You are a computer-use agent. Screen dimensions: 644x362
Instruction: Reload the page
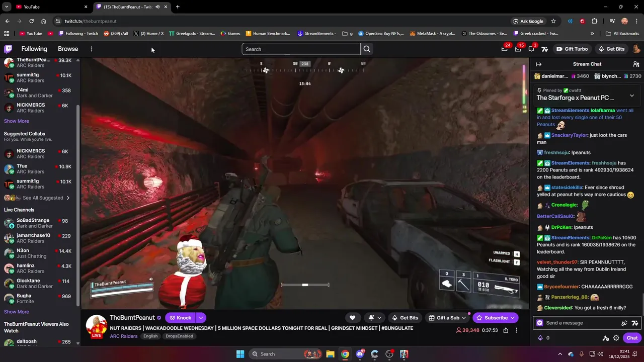31,21
